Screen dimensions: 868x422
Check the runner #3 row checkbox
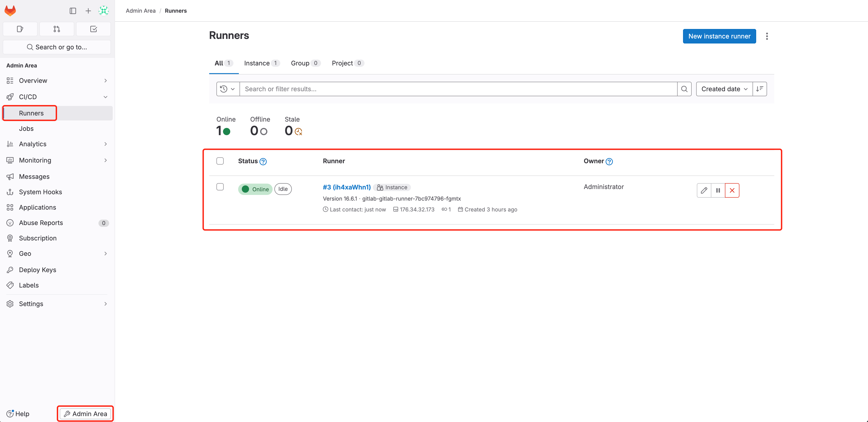coord(220,187)
